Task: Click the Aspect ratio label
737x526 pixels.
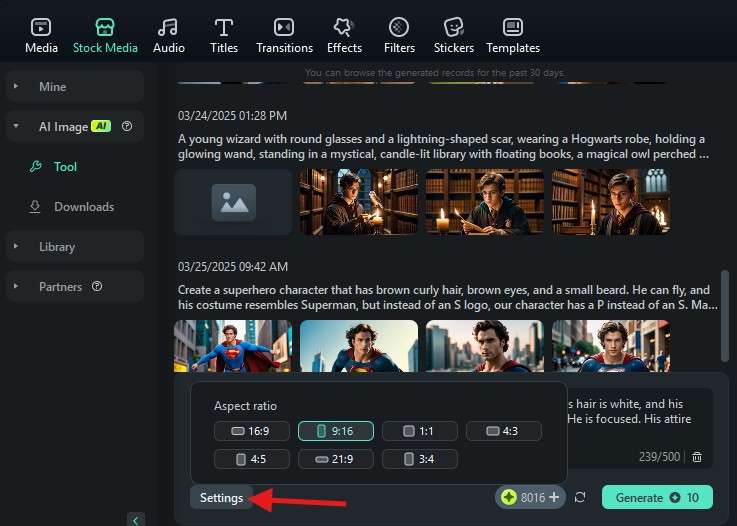Action: click(x=245, y=406)
